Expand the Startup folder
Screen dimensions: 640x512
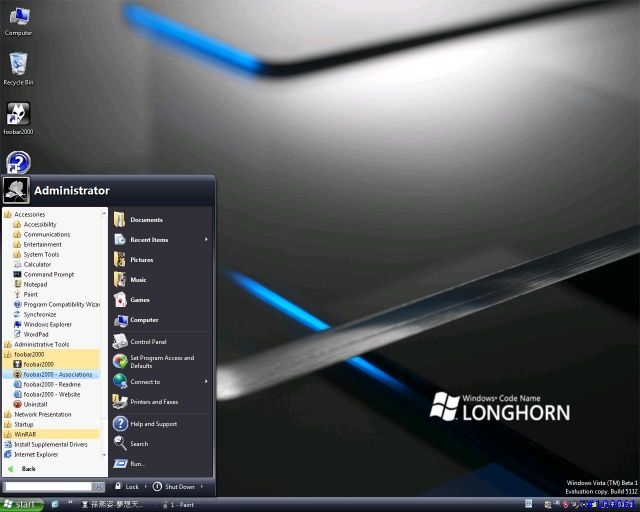pyautogui.click(x=19, y=425)
